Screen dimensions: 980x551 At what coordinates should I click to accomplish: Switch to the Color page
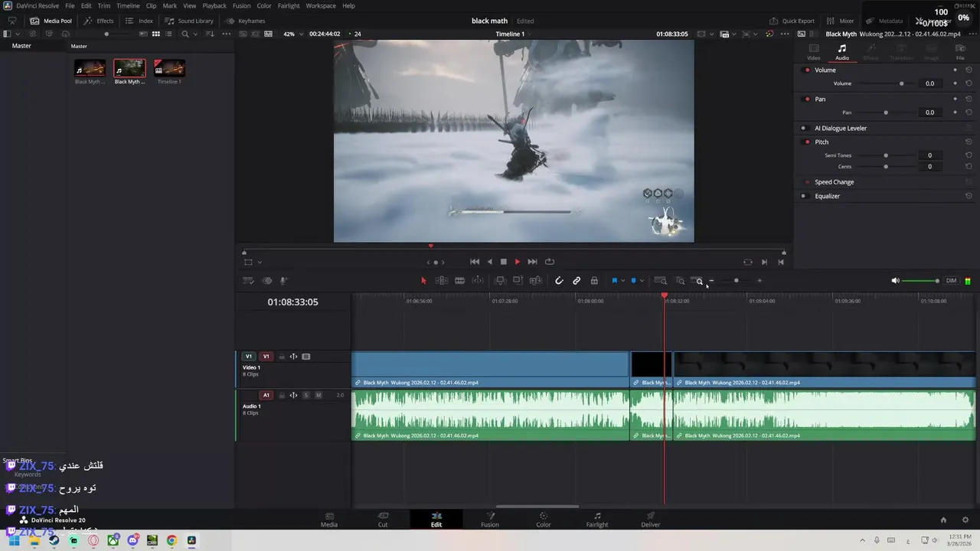(x=544, y=520)
